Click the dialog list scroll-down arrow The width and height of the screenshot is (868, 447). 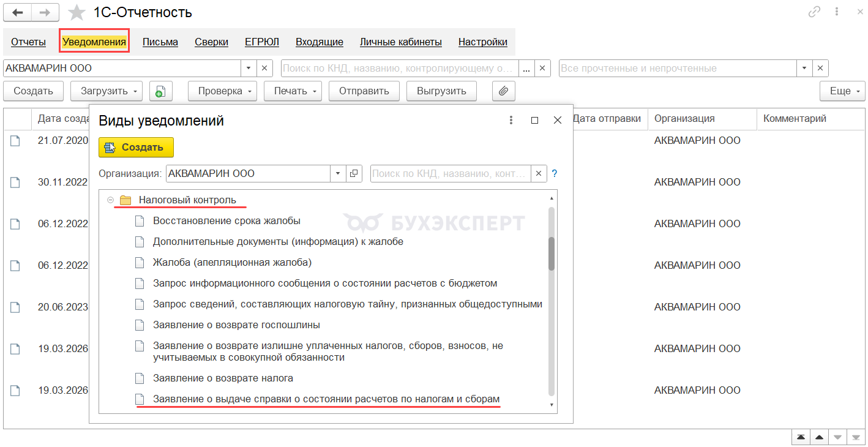click(x=552, y=405)
